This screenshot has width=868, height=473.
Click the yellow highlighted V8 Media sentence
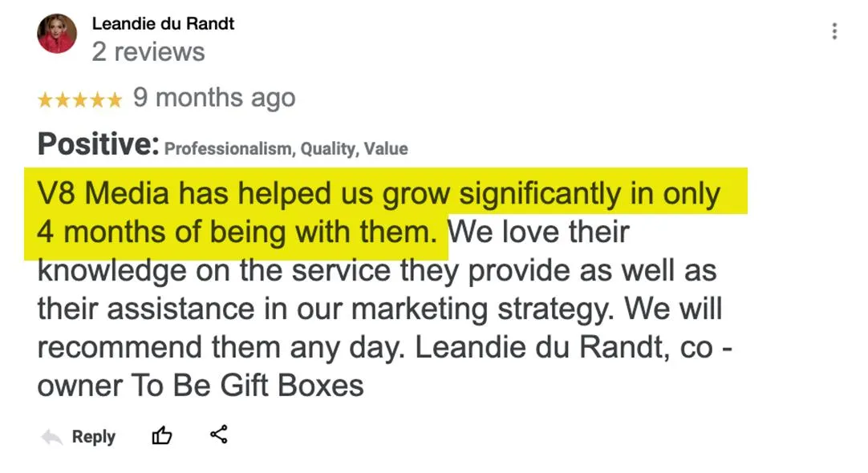379,213
